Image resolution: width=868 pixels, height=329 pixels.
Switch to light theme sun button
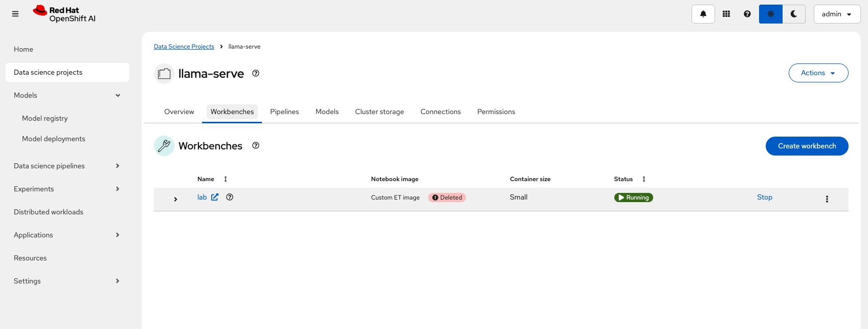pyautogui.click(x=771, y=14)
